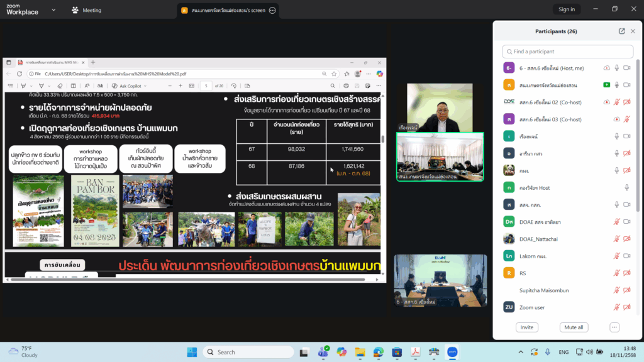Click the Find a participant search field
The height and width of the screenshot is (362, 644).
coord(568,52)
